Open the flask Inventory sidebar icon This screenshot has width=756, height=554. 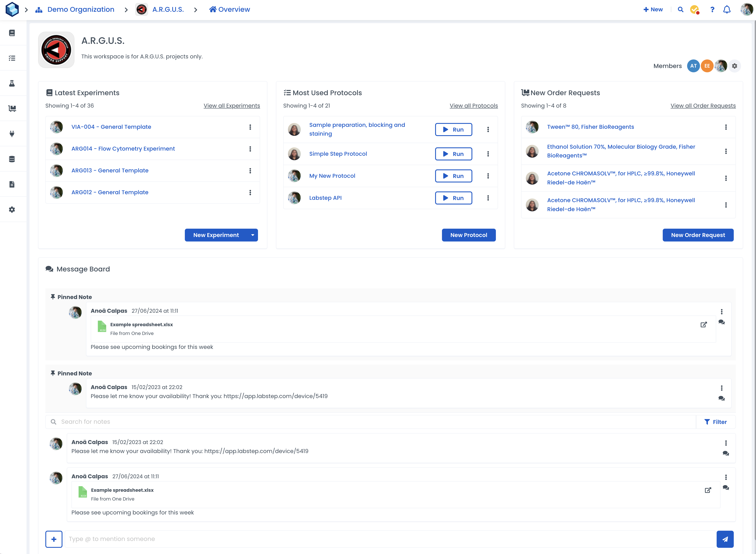click(x=12, y=83)
